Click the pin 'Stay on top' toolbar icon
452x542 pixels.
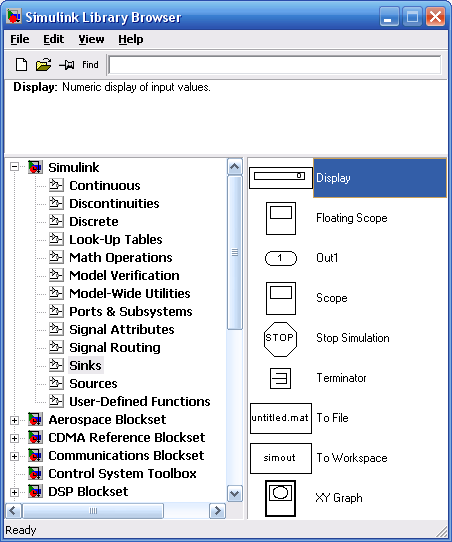[66, 65]
